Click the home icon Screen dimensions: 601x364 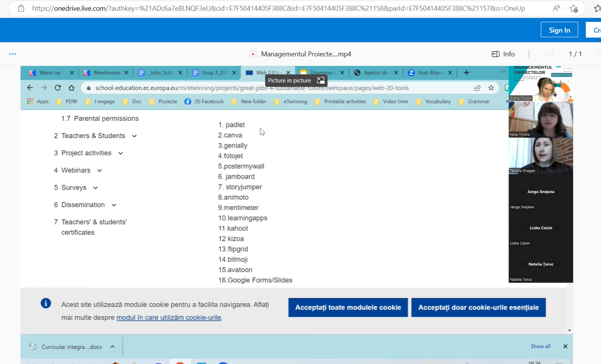click(71, 88)
